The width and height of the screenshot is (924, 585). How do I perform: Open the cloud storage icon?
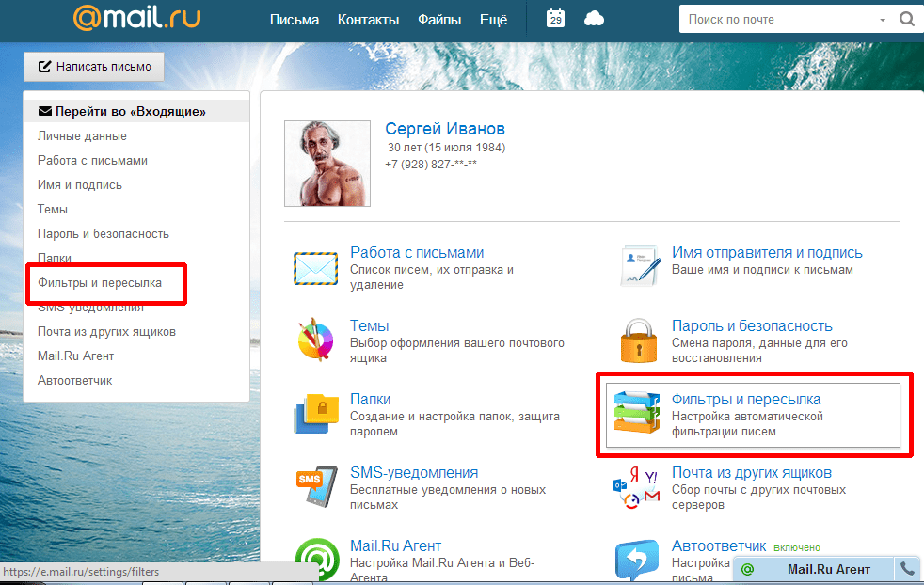tap(594, 19)
